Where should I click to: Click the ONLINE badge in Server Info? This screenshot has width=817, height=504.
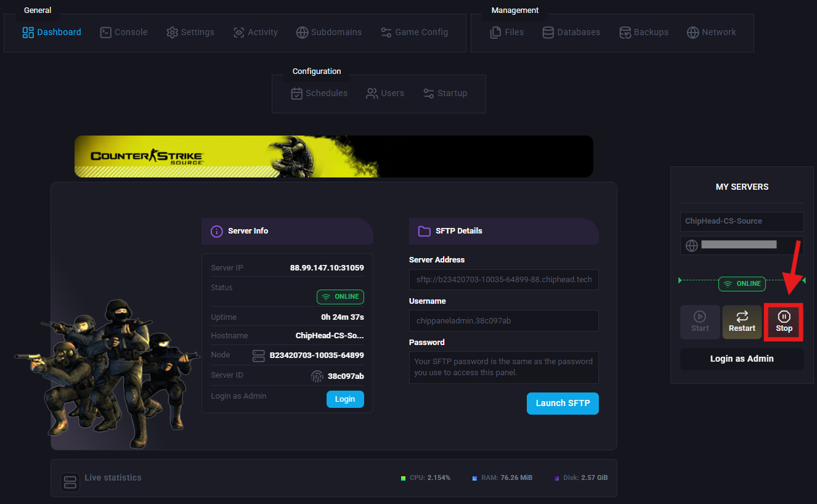(340, 297)
